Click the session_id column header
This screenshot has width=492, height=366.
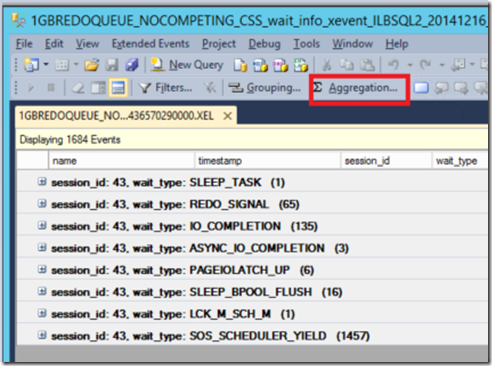(386, 161)
